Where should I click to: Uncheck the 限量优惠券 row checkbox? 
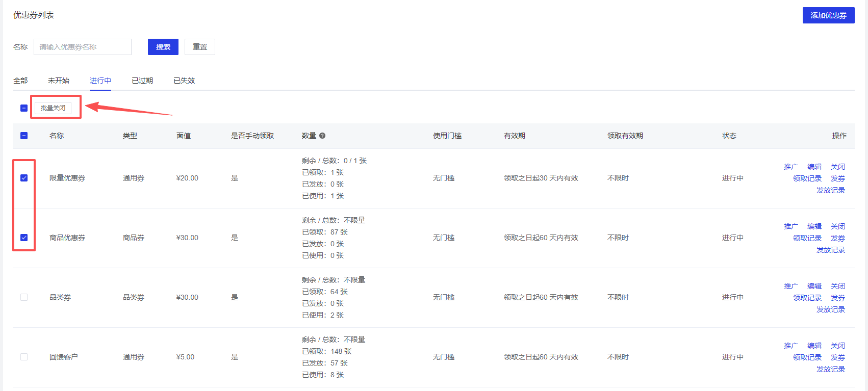click(24, 178)
